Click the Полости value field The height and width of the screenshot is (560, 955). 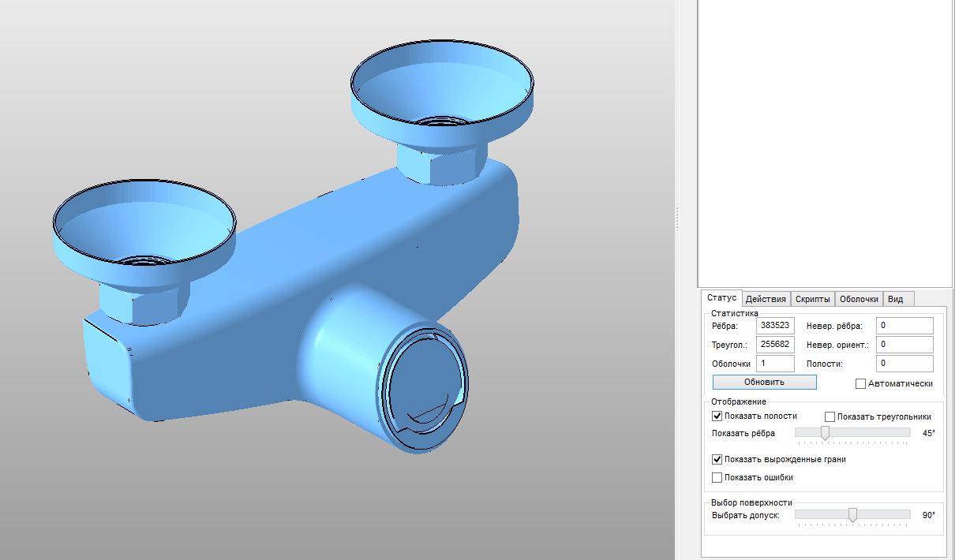[x=904, y=363]
